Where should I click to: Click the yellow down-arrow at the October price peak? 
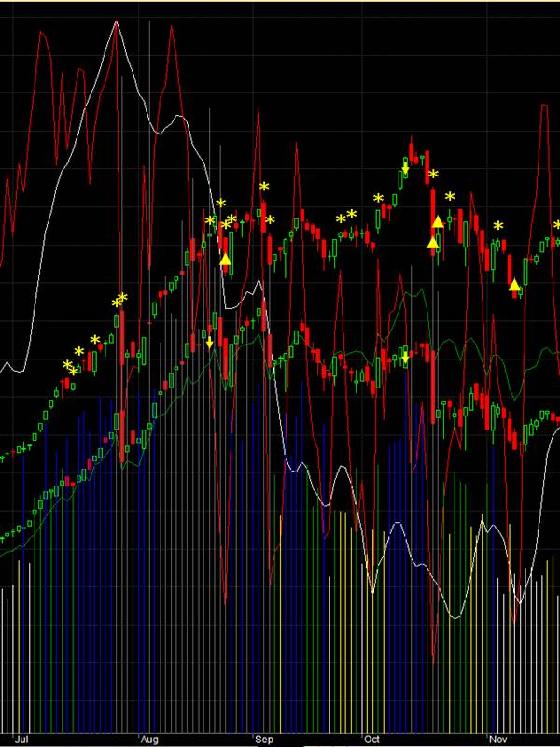click(x=405, y=169)
